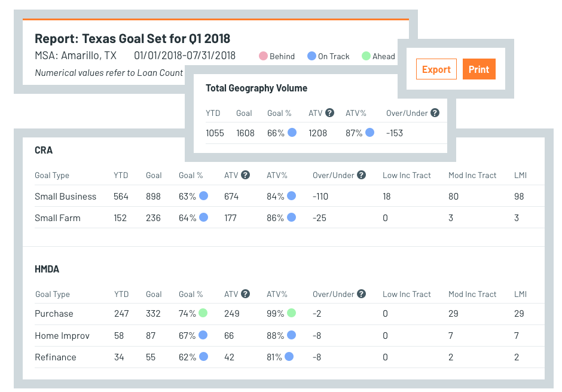Toggle the Ahead legend indicator

pos(365,56)
